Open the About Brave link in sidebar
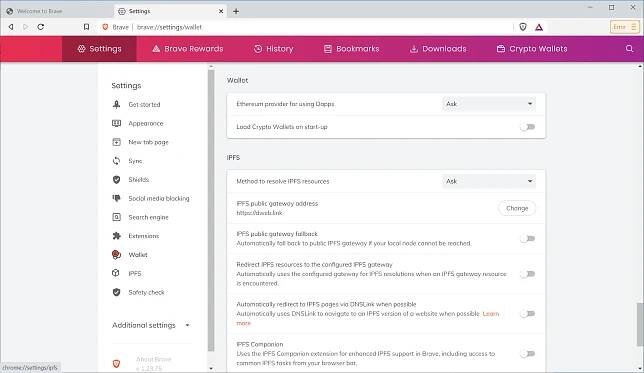The width and height of the screenshot is (644, 373). 154,359
